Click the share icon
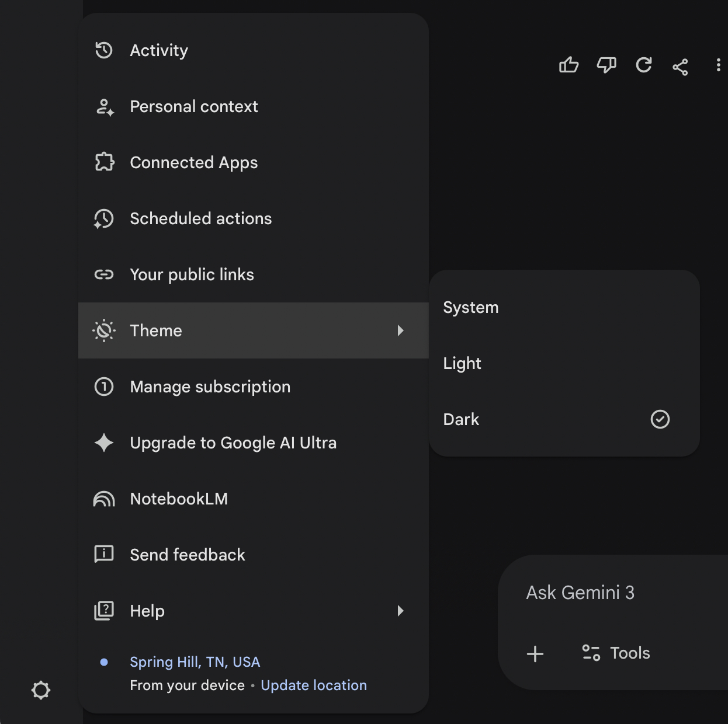 680,67
